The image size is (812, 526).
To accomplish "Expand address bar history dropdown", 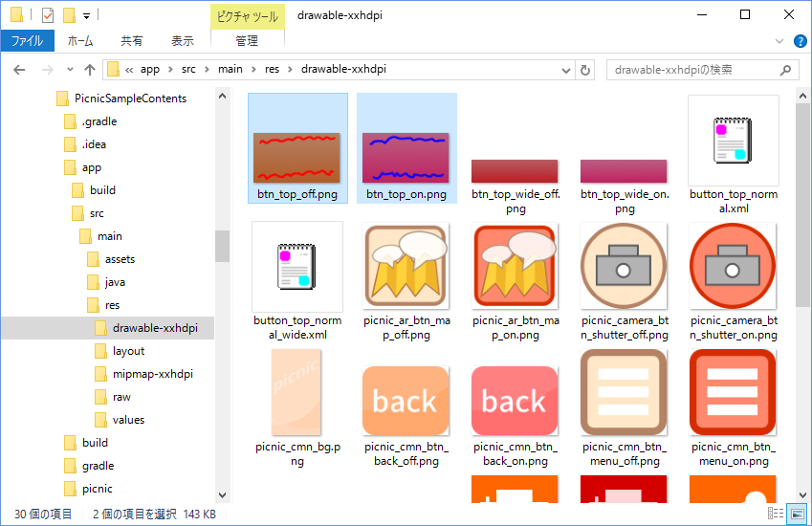I will point(566,71).
